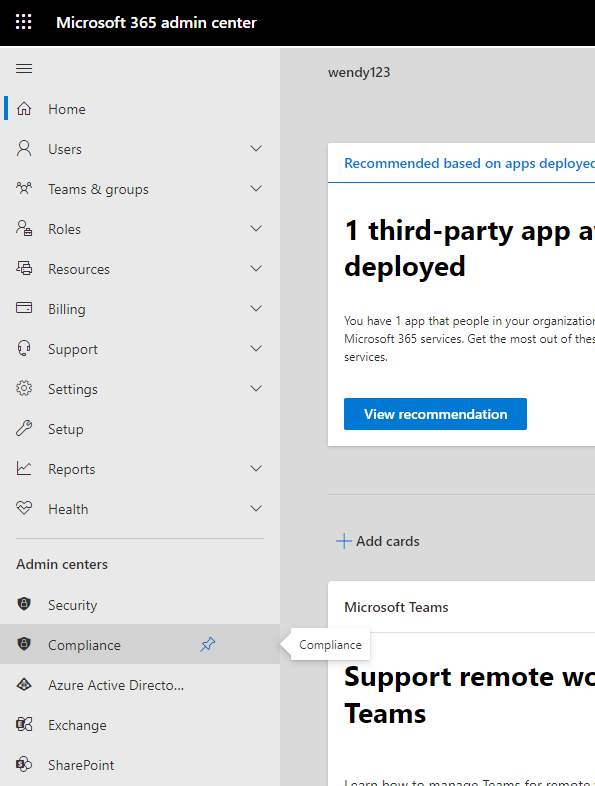Viewport: 595px width, 786px height.
Task: Open the Compliance admin center
Action: pos(140,645)
